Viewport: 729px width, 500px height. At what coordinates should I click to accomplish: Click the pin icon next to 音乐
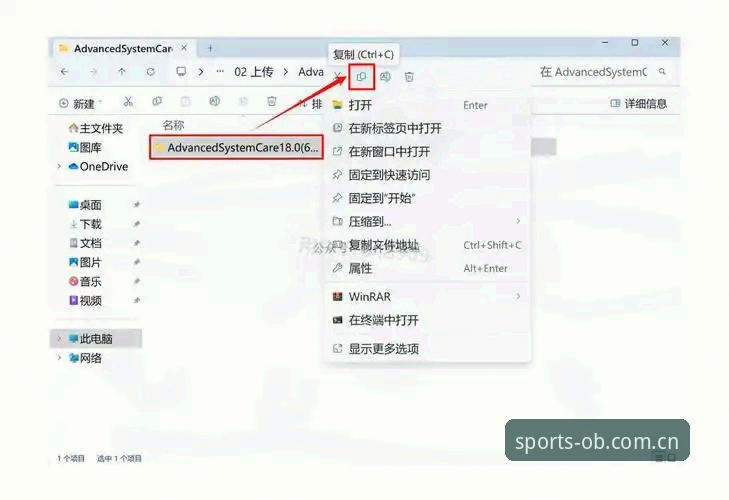(x=137, y=281)
